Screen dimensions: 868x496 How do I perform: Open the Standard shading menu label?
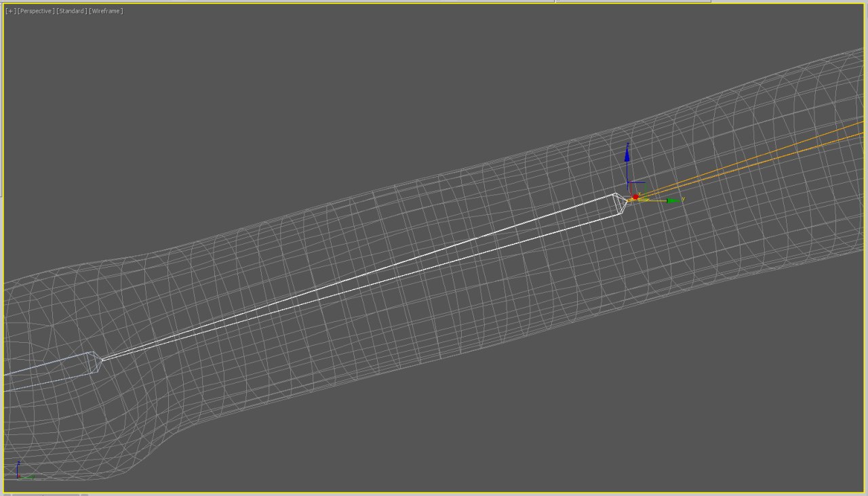click(x=72, y=11)
